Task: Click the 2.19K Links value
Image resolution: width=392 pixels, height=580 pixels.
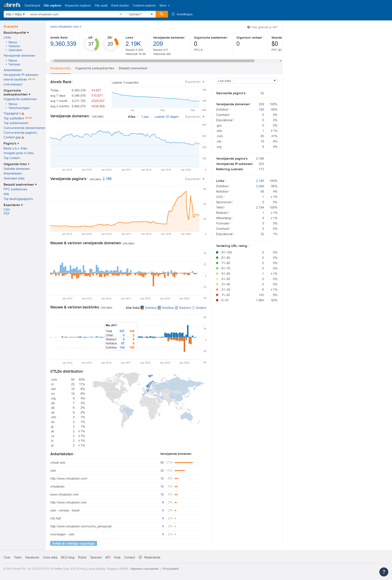Action: [x=133, y=44]
